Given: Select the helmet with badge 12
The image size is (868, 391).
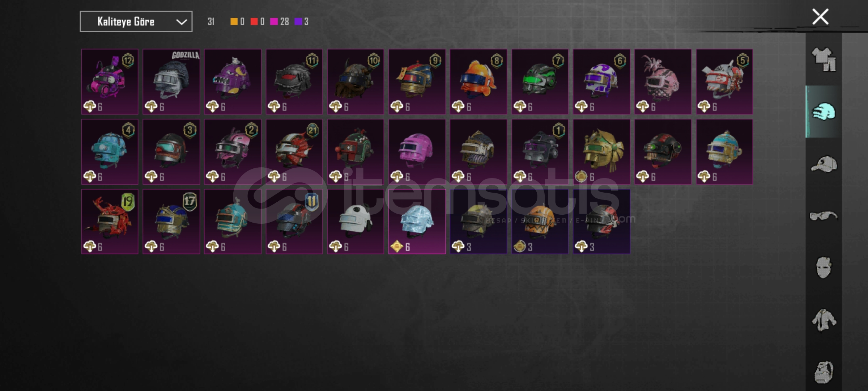Looking at the screenshot, I should pos(110,82).
